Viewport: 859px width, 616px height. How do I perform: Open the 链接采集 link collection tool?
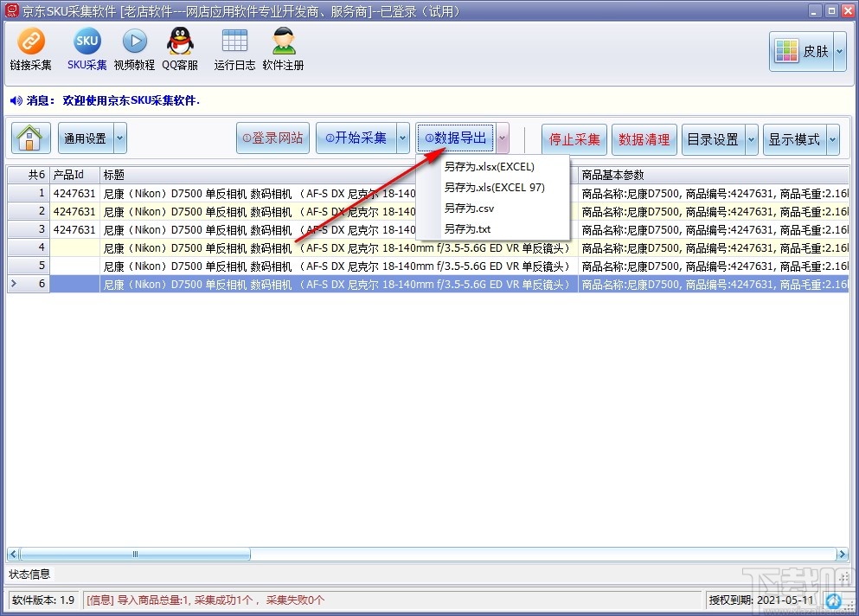click(x=30, y=49)
